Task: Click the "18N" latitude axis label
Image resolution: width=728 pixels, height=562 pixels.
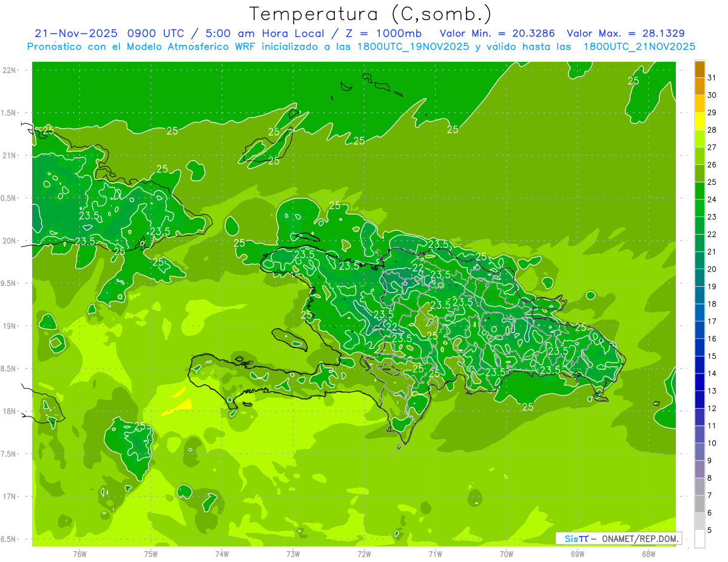Action: click(x=9, y=411)
